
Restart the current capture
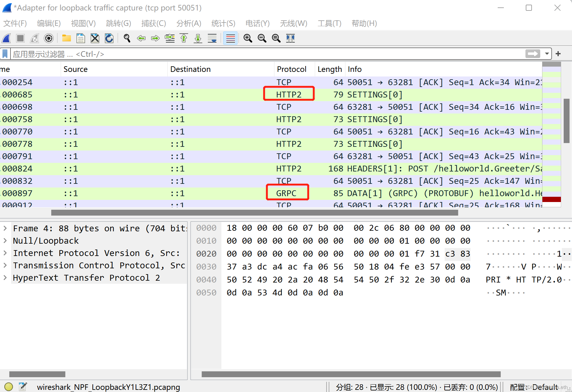pyautogui.click(x=35, y=38)
